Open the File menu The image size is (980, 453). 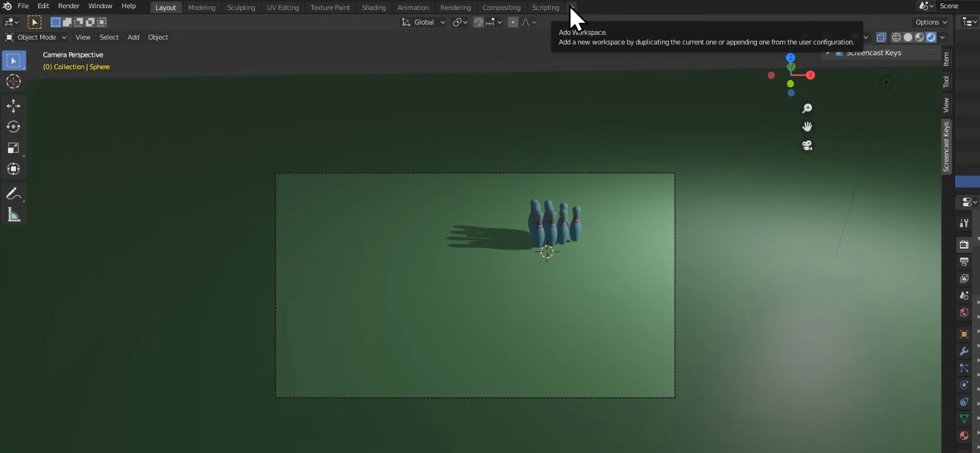coord(23,6)
